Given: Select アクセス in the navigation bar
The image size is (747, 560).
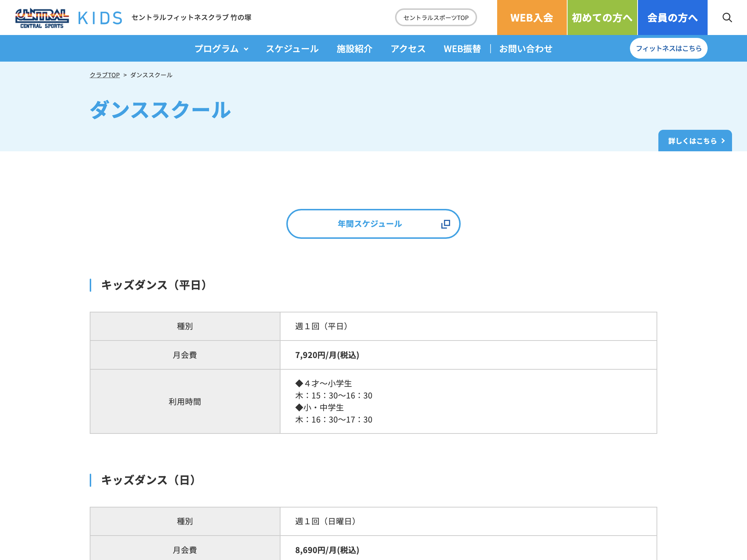Looking at the screenshot, I should (408, 48).
